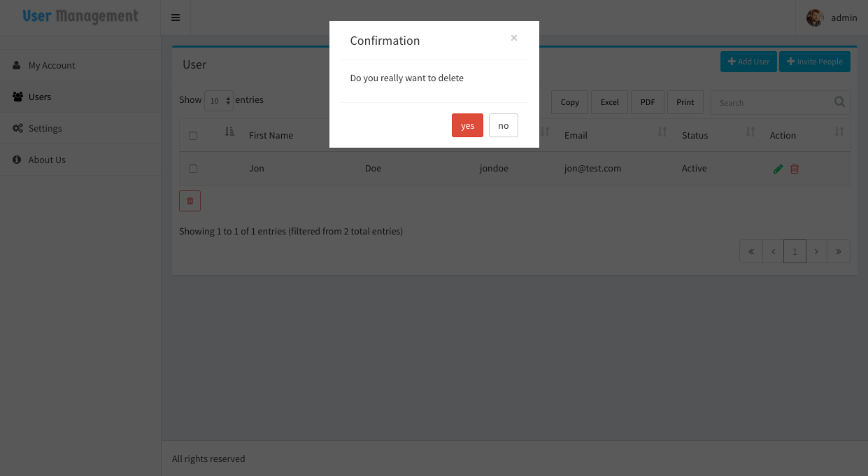868x476 pixels.
Task: Confirm deletion with the yes button
Action: tap(467, 125)
